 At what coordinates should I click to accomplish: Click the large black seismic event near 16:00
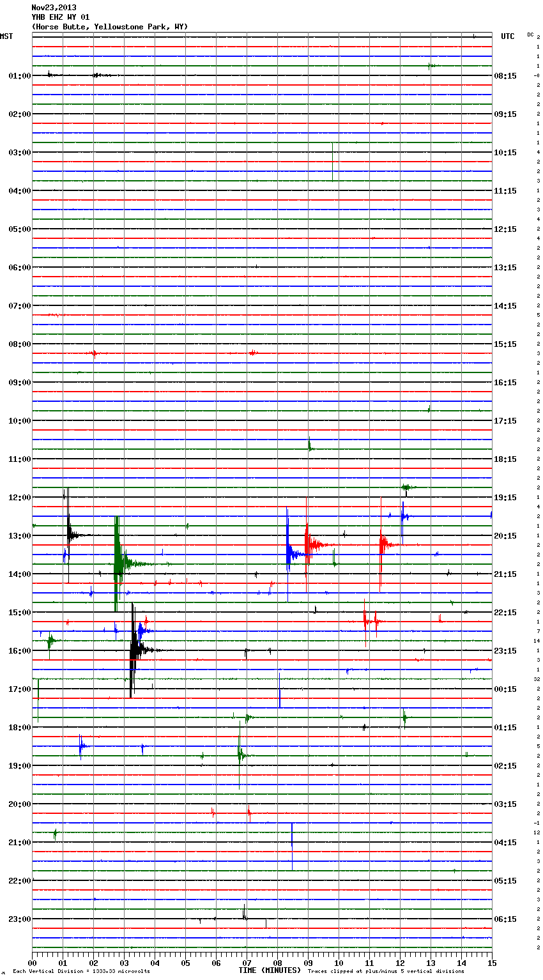[134, 650]
